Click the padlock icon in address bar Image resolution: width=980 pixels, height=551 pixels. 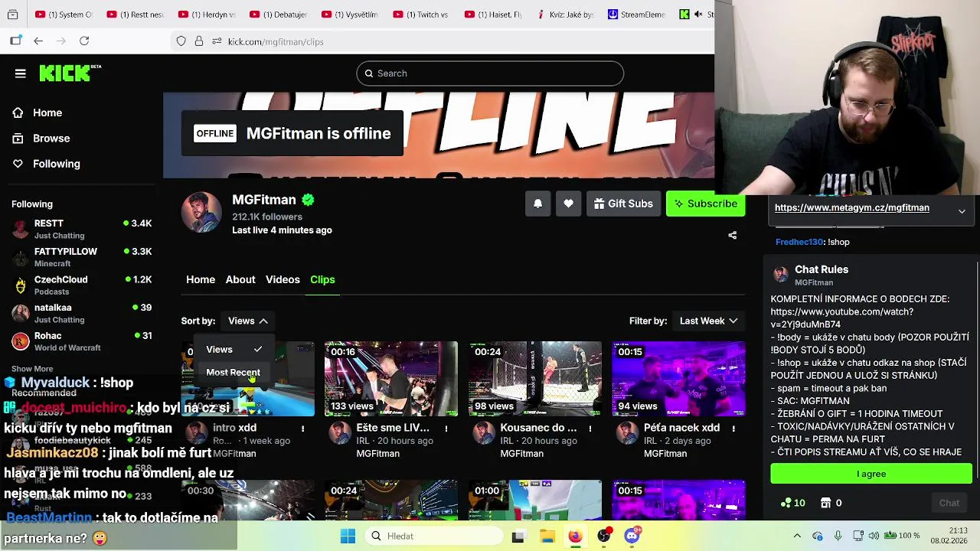(x=199, y=41)
